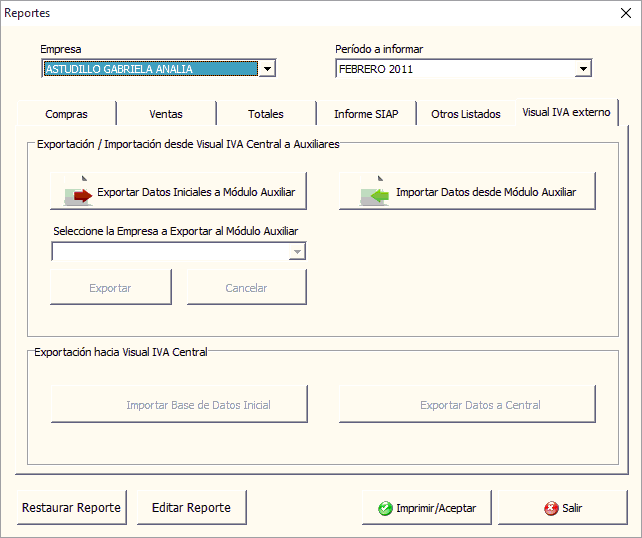The image size is (642, 538).
Task: Expand the Empresa dropdown arrow
Action: click(x=267, y=69)
